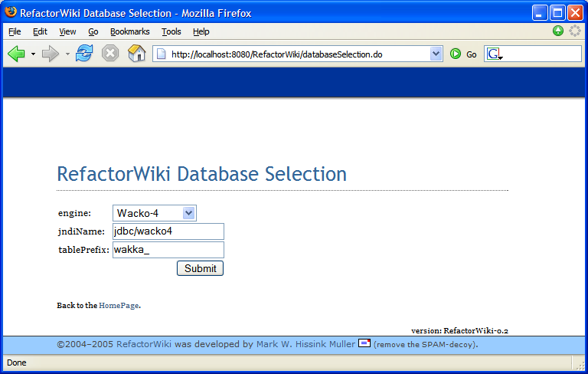Screen dimensions: 588x374
Task: Open the Bookmarks menu
Action: coord(129,31)
